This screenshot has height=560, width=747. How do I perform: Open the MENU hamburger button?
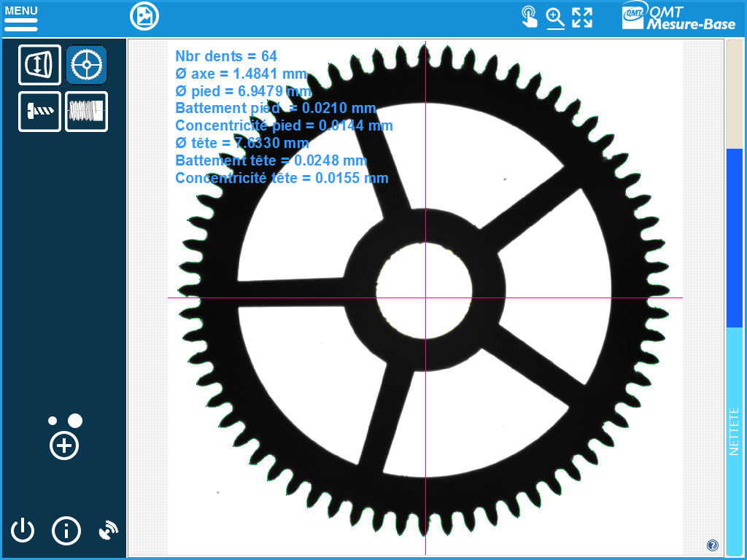pyautogui.click(x=21, y=18)
